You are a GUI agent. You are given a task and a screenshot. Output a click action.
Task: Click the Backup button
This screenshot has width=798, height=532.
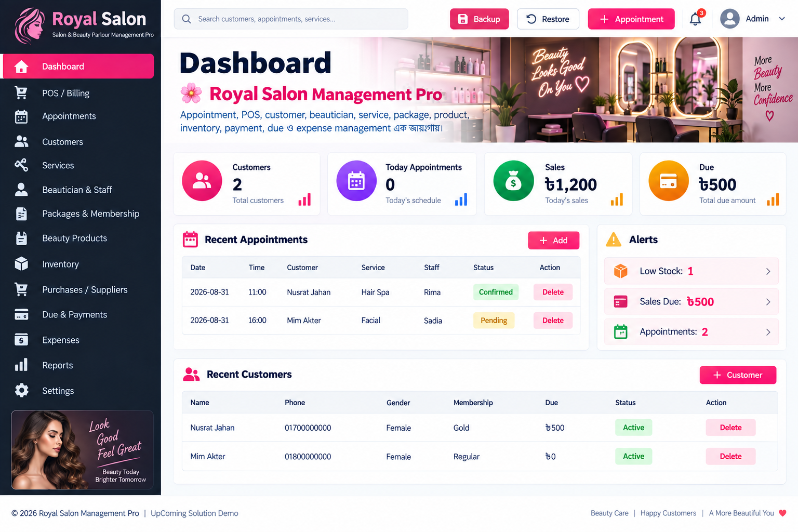click(x=480, y=19)
